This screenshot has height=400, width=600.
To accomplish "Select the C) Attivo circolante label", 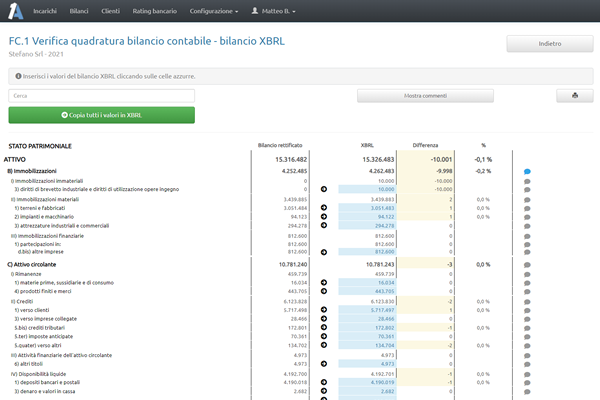I will coord(32,264).
